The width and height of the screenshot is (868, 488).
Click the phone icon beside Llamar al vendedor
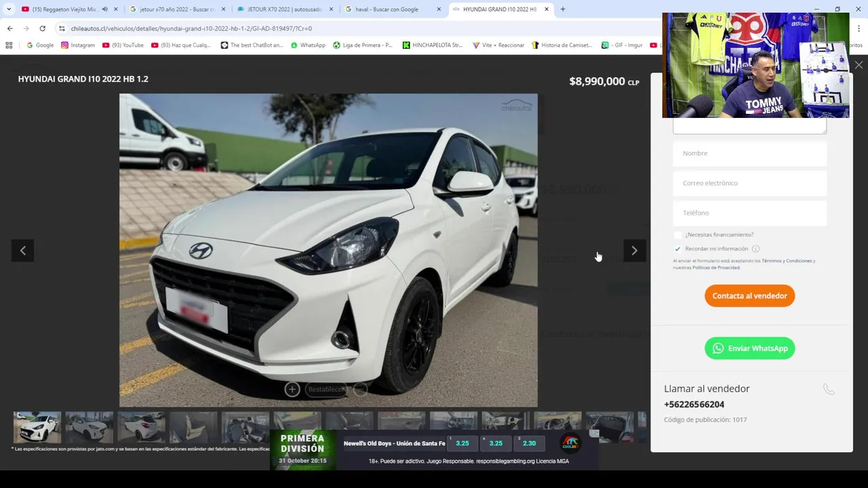click(x=829, y=389)
